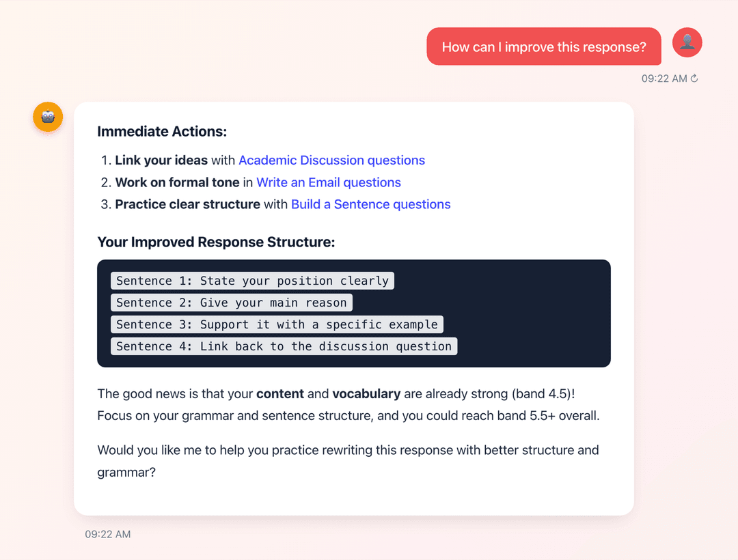Screen dimensions: 738x560
Task: Click the bold 'Link your ideas' text
Action: coord(161,160)
